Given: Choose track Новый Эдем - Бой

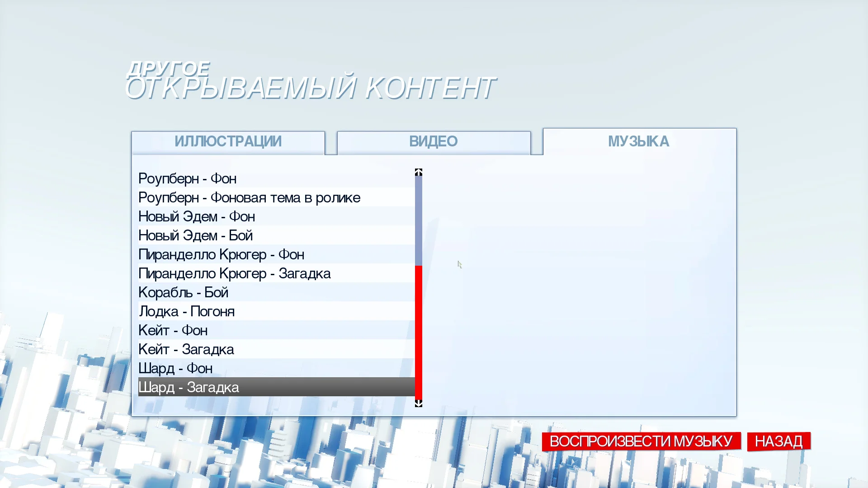Looking at the screenshot, I should (x=276, y=235).
